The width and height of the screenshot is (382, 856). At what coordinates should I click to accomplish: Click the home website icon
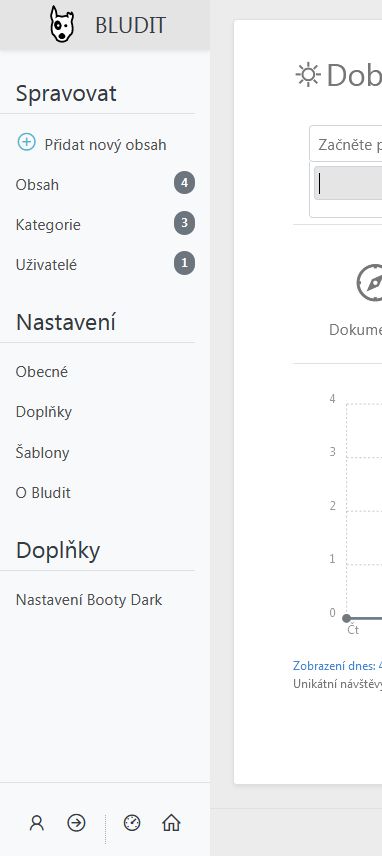171,823
